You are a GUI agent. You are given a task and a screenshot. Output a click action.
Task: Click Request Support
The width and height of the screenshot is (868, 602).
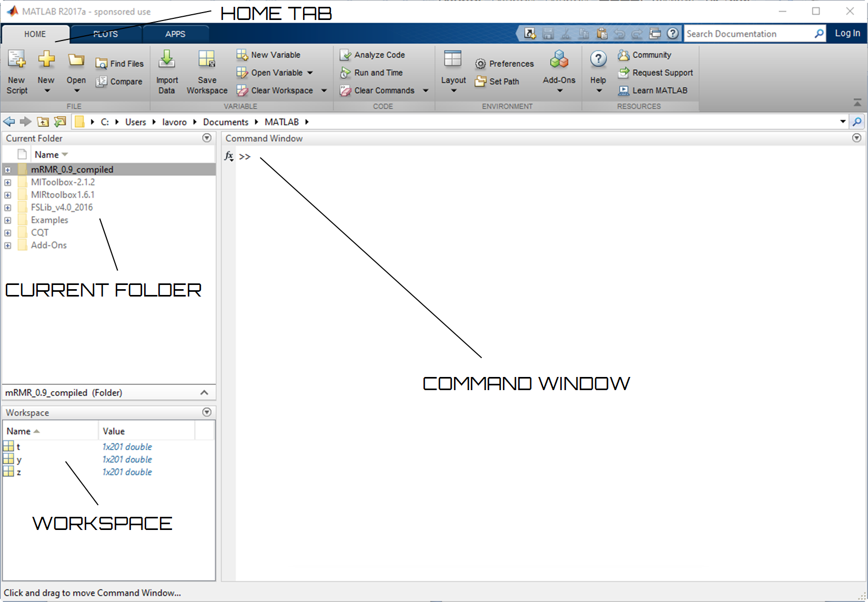point(655,73)
